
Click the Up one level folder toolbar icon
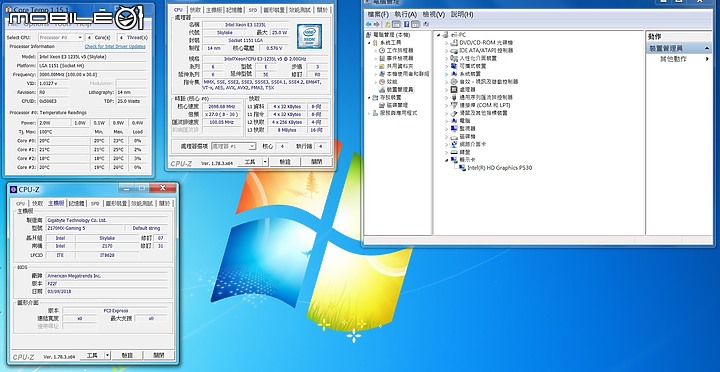(x=388, y=24)
